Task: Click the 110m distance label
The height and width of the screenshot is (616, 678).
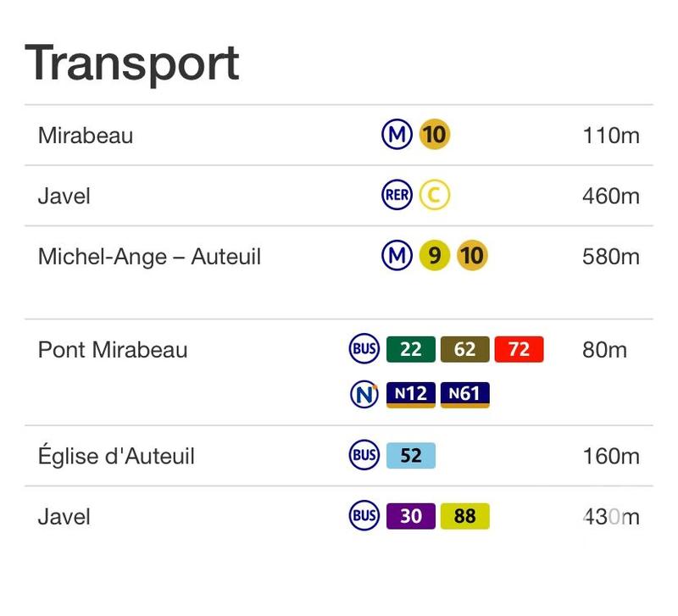Action: (610, 136)
